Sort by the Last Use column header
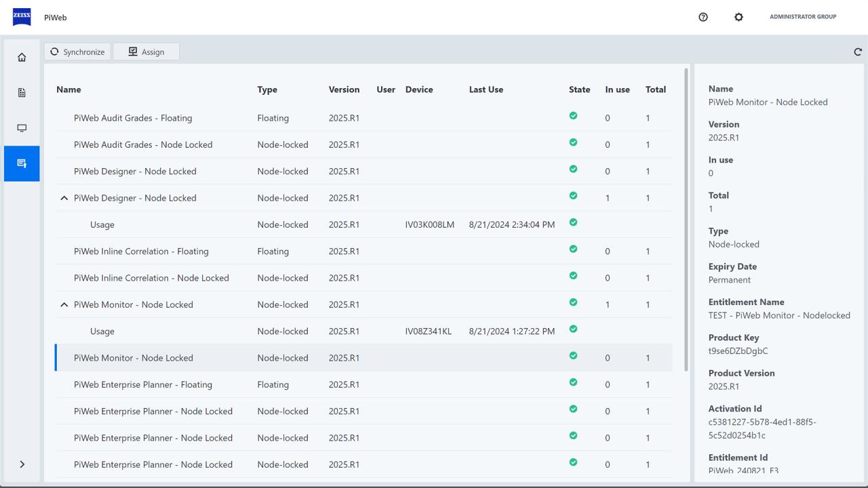The image size is (868, 488). coord(486,89)
